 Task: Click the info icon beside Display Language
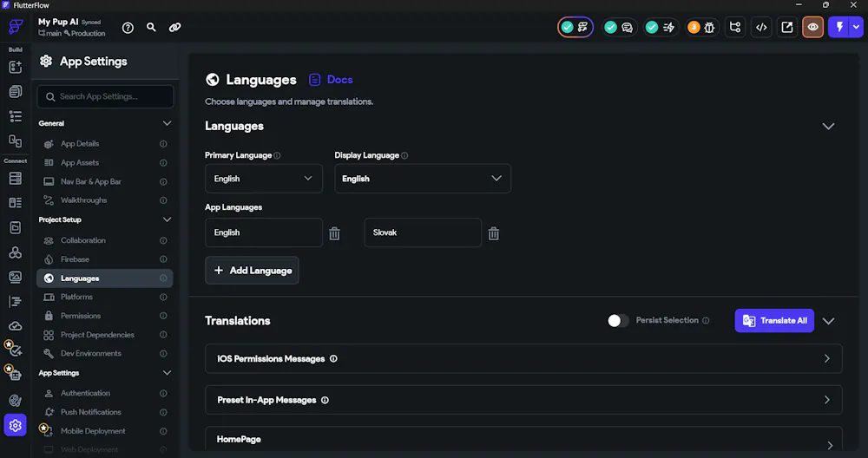pyautogui.click(x=404, y=155)
